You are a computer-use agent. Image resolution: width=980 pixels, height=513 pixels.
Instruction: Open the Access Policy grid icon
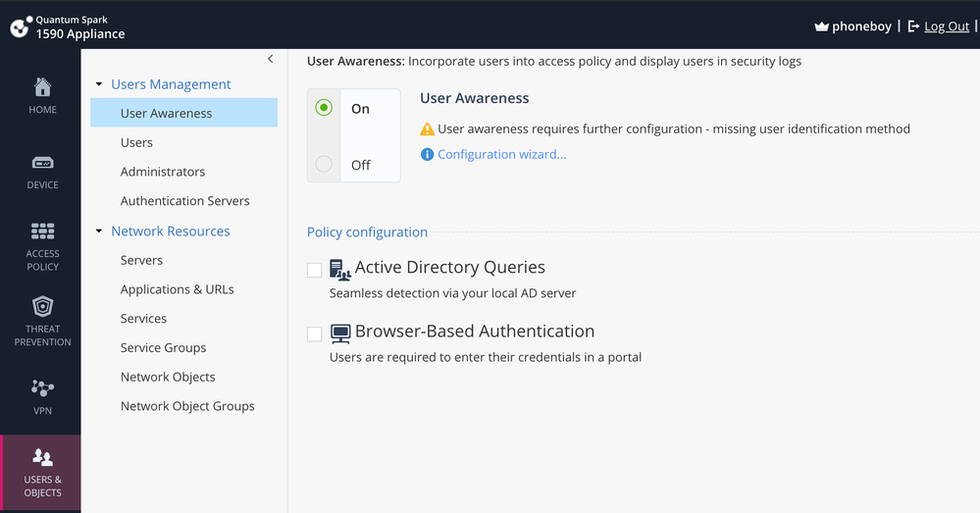pyautogui.click(x=42, y=231)
